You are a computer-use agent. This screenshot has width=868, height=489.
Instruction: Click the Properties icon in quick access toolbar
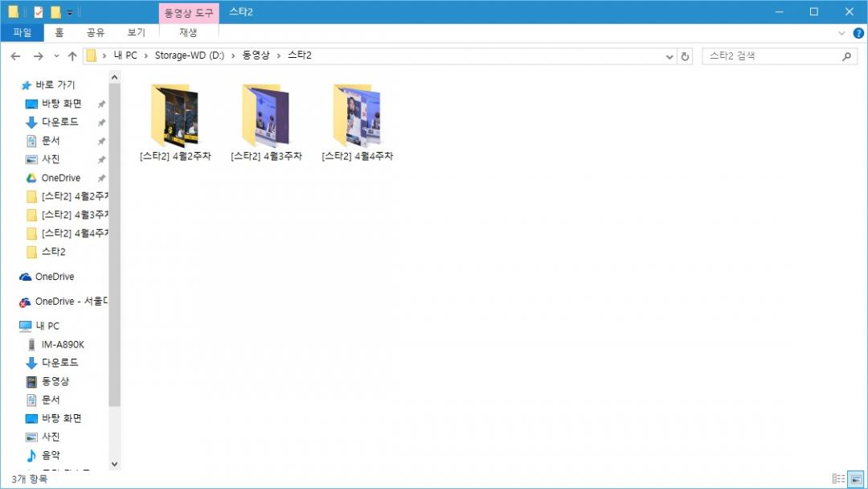point(39,12)
